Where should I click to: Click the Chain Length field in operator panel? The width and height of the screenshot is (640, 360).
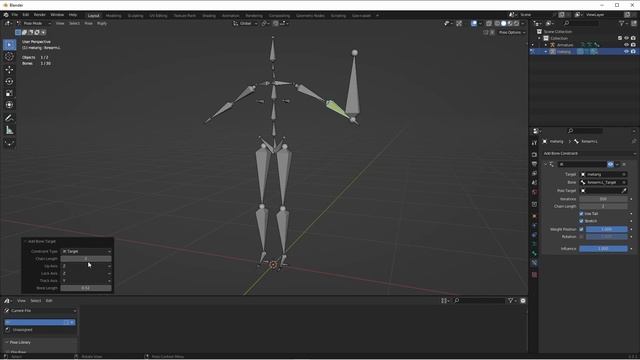pyautogui.click(x=86, y=259)
